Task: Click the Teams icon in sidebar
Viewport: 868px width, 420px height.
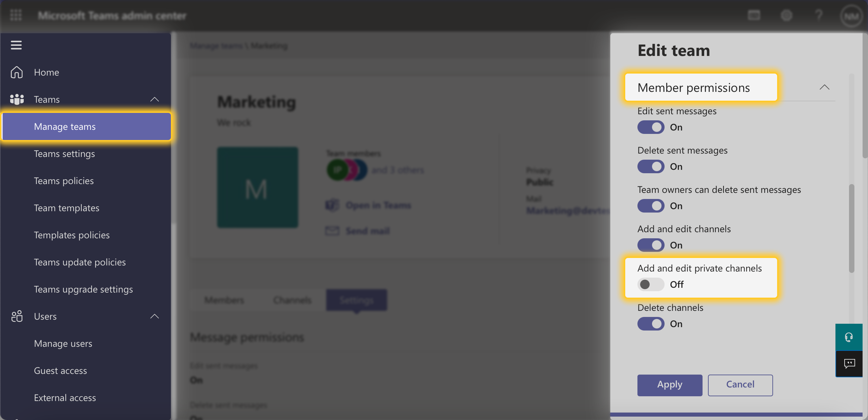Action: point(16,99)
